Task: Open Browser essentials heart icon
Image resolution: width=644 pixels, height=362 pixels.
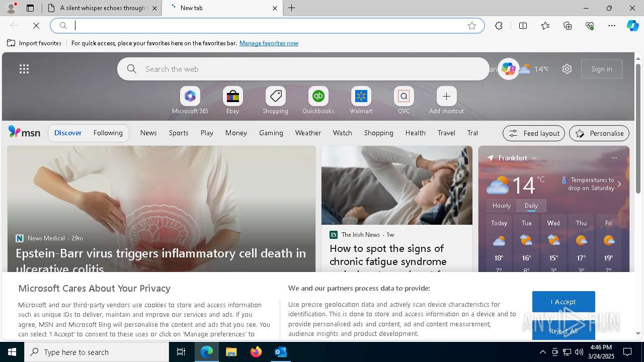Action: coord(590,26)
